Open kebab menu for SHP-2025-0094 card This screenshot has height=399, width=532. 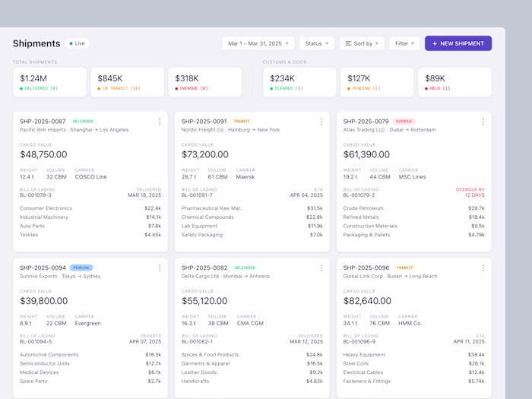pyautogui.click(x=160, y=268)
